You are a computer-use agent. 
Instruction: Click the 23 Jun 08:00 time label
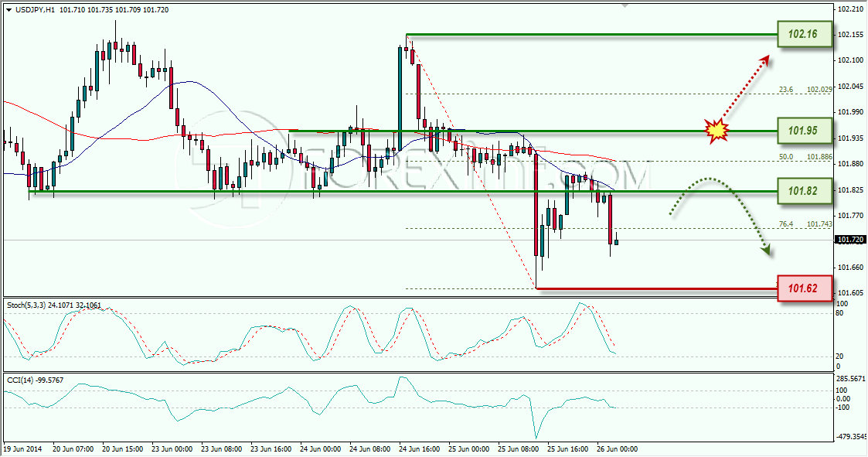point(221,448)
